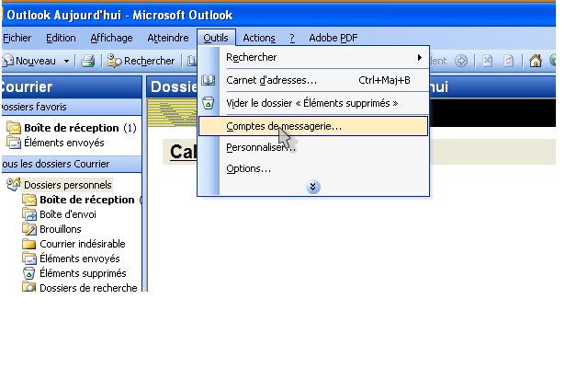Click the Dossiers favoris header
The width and height of the screenshot is (588, 368).
point(72,107)
